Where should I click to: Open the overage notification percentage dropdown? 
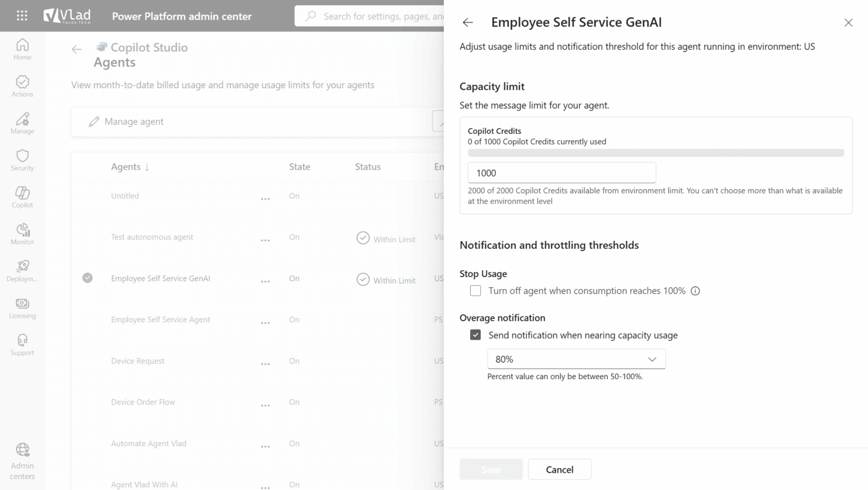[x=576, y=359]
